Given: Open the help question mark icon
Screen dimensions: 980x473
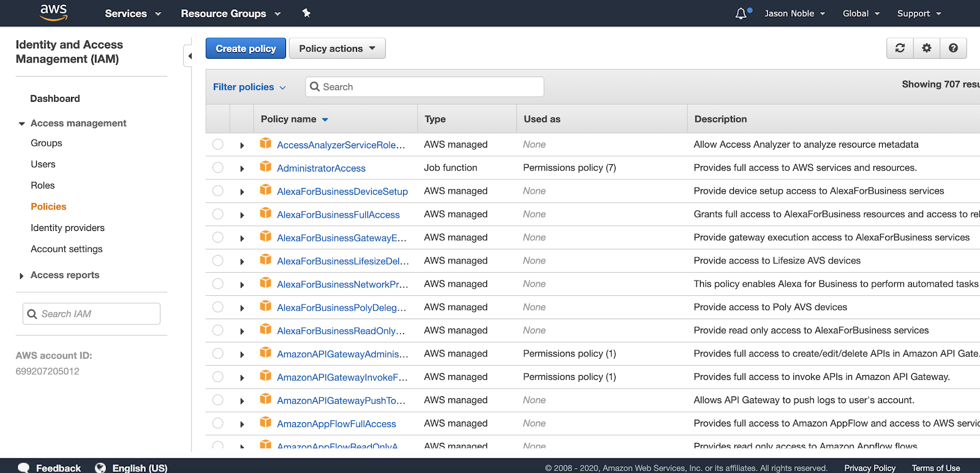Looking at the screenshot, I should click(x=953, y=48).
